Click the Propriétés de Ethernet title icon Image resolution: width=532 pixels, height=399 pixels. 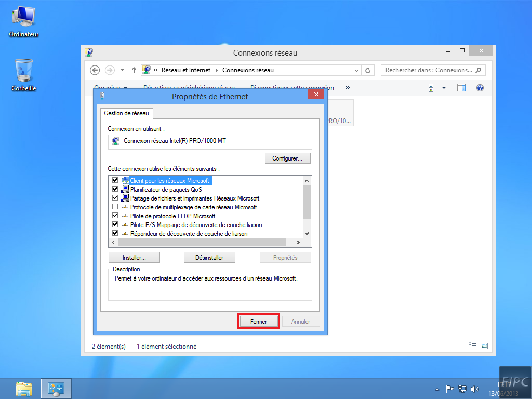(x=102, y=96)
